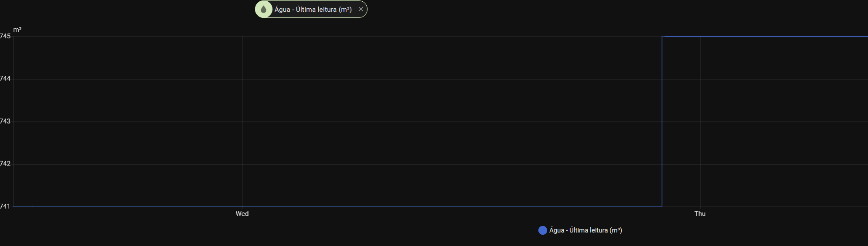Click the 745 y-axis label
Image resolution: width=868 pixels, height=246 pixels.
(x=5, y=36)
